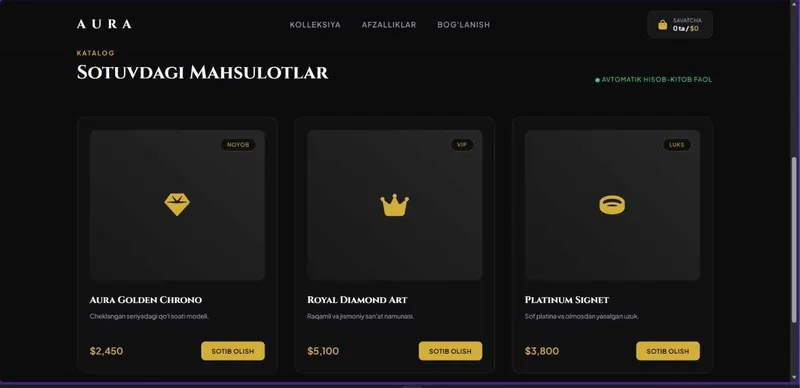The height and width of the screenshot is (388, 800).
Task: Click the VIP badge on Royal Diamond Art
Action: (462, 145)
